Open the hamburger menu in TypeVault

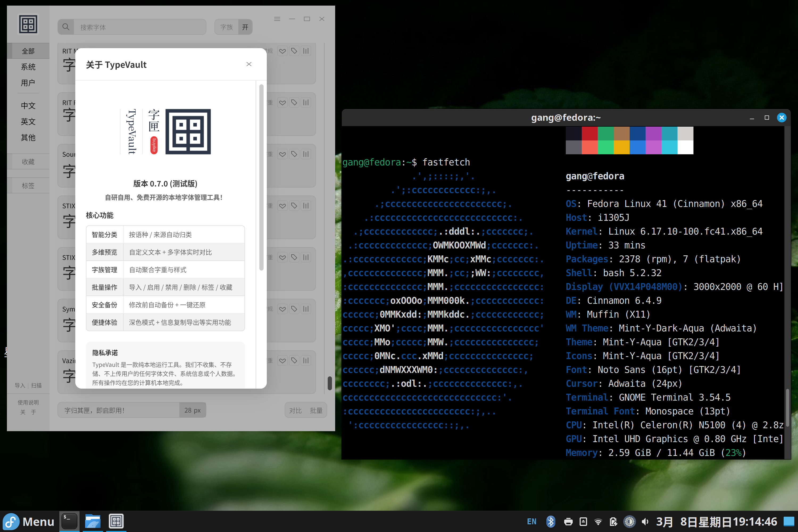pyautogui.click(x=277, y=19)
